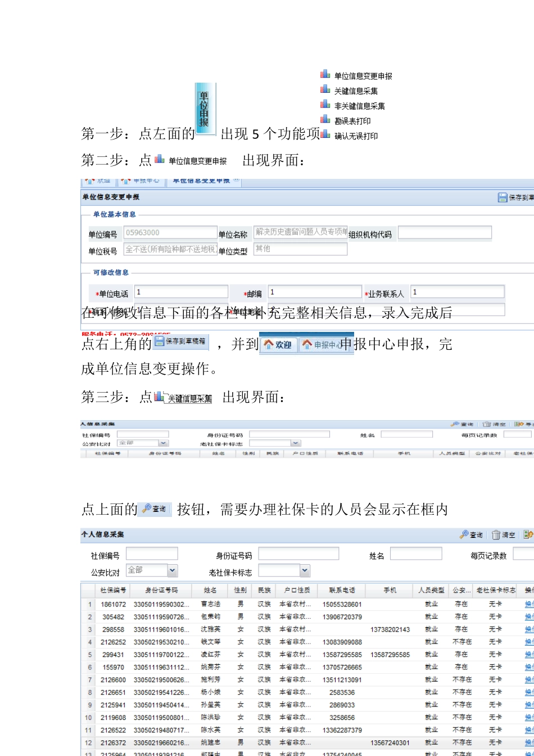Click the 业务联系人 input field

coord(458,292)
